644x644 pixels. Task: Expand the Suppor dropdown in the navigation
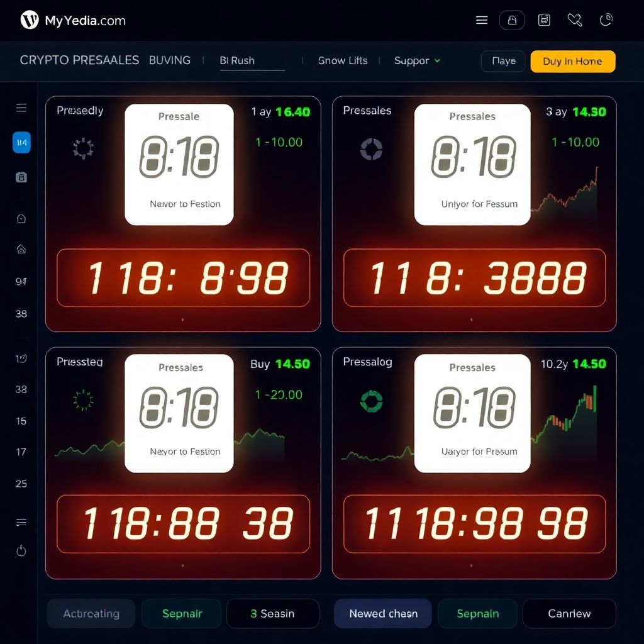(416, 60)
